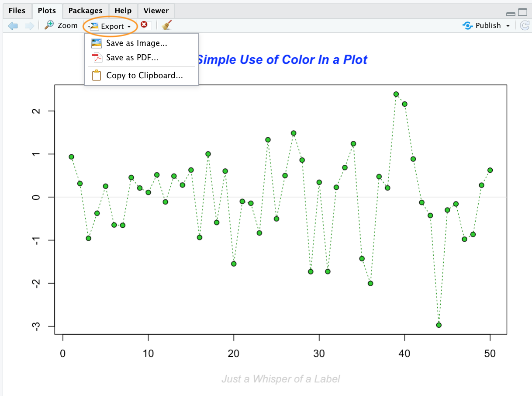The width and height of the screenshot is (532, 396).
Task: Open the Packages tab
Action: click(85, 10)
